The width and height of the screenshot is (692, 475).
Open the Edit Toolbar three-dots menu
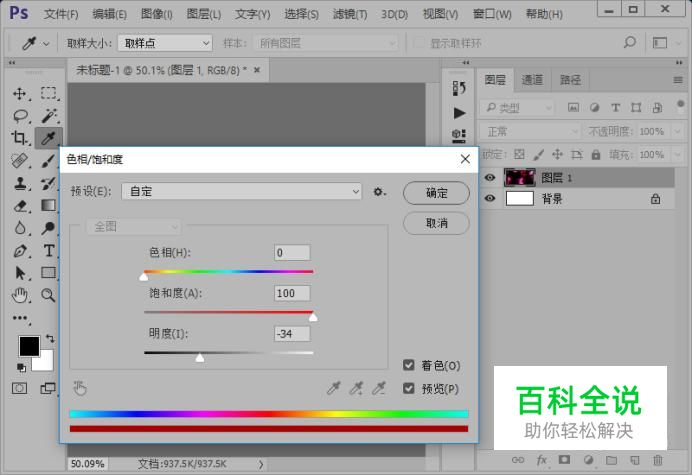(x=20, y=318)
